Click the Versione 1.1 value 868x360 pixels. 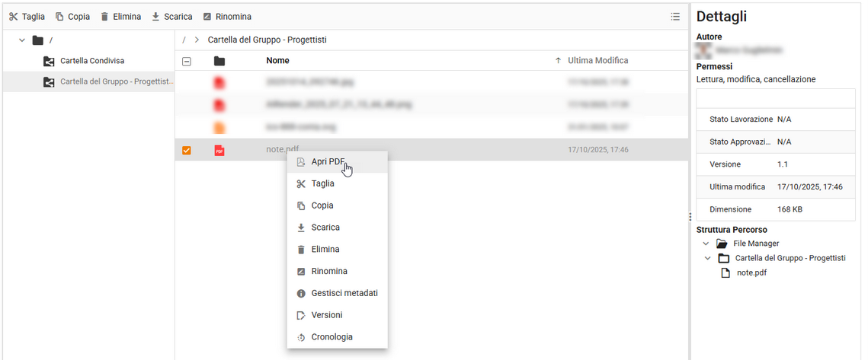coord(783,165)
